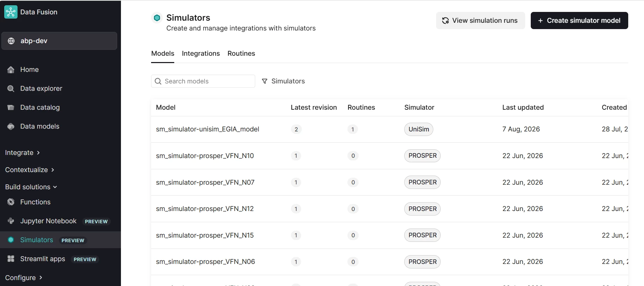Image resolution: width=644 pixels, height=286 pixels.
Task: Open sm_simulator-prosper_VFN_N12 model
Action: (x=205, y=209)
